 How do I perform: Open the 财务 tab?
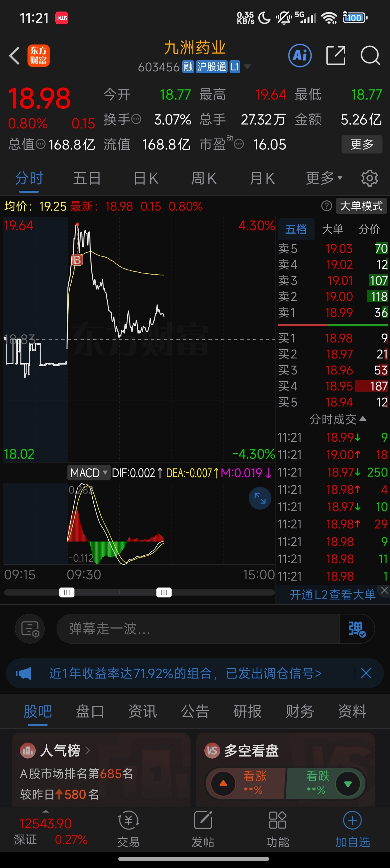(x=300, y=711)
